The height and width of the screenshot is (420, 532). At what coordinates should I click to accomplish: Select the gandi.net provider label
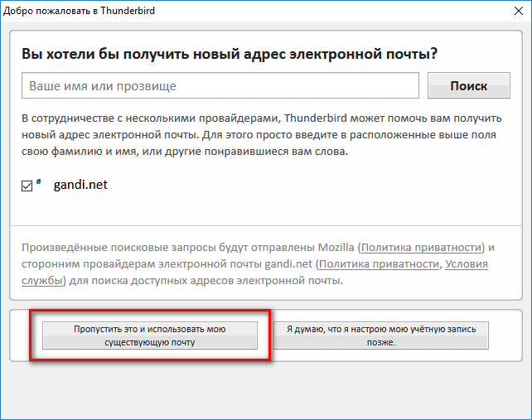(x=80, y=185)
